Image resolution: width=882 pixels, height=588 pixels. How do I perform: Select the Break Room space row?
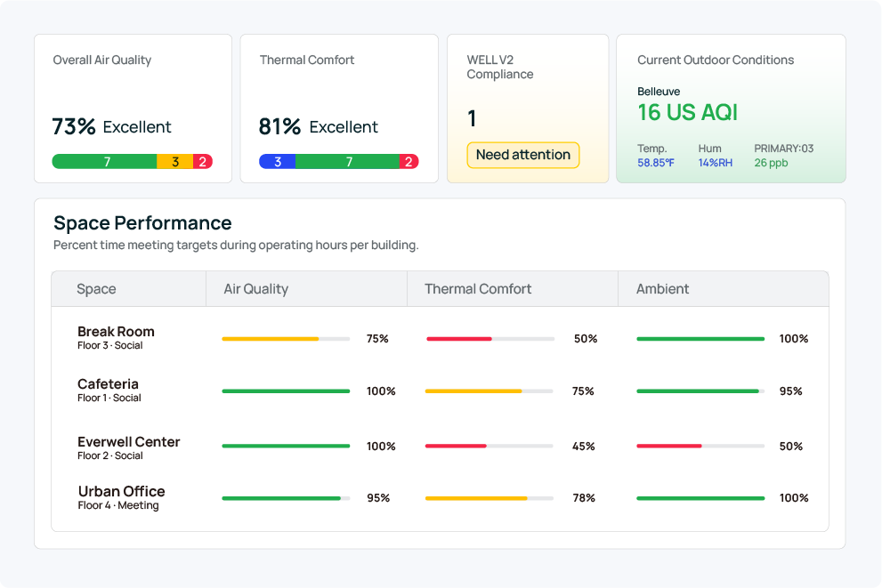(x=116, y=332)
